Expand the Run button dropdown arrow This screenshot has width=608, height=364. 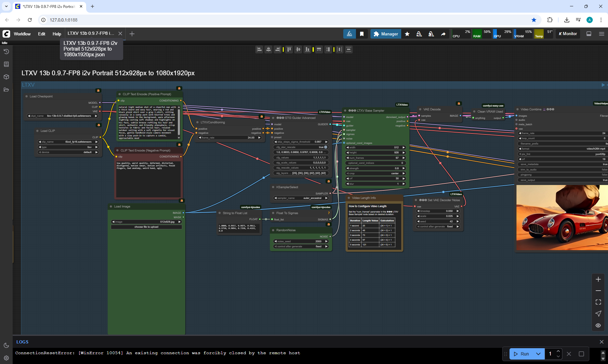(538, 354)
